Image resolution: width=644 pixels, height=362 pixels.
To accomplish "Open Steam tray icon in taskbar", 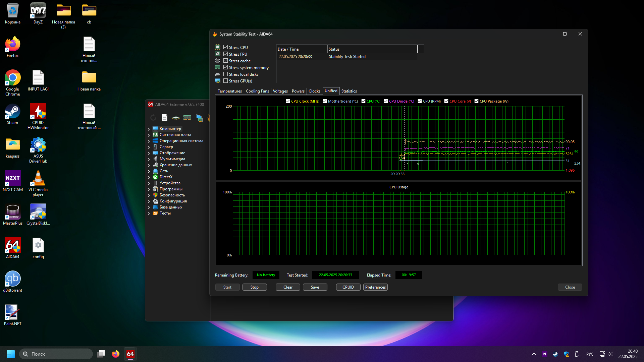I will 555,354.
